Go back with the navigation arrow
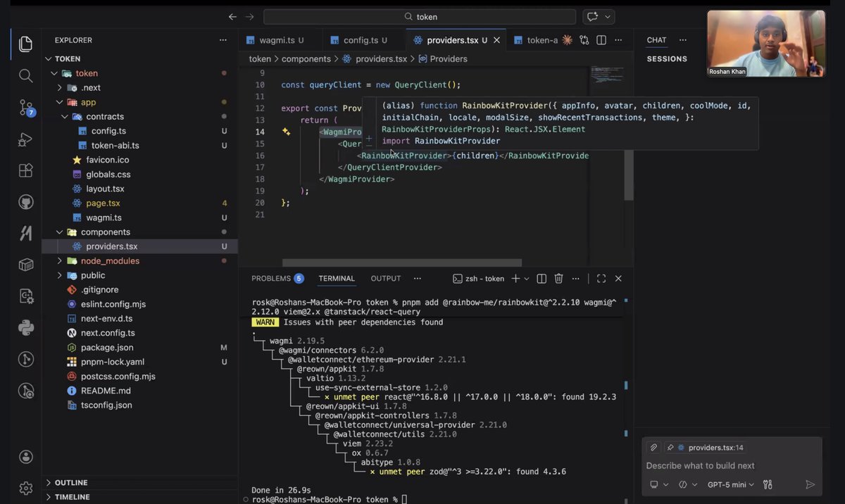The height and width of the screenshot is (504, 845). [232, 16]
